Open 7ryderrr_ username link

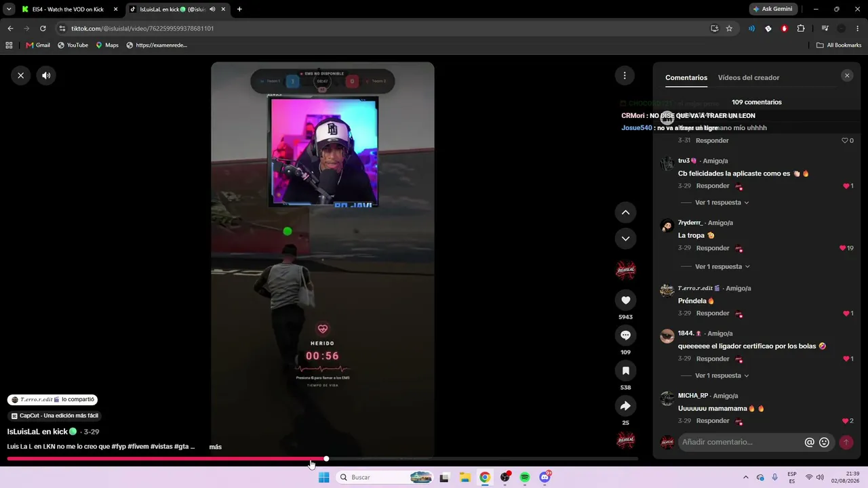(x=690, y=223)
